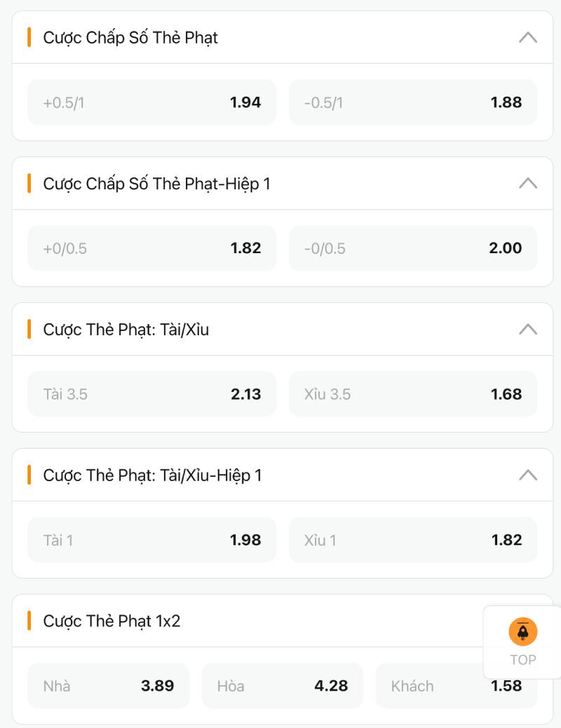Select +0.5/1 handicap at odds 1.94
The image size is (561, 728).
pos(151,102)
